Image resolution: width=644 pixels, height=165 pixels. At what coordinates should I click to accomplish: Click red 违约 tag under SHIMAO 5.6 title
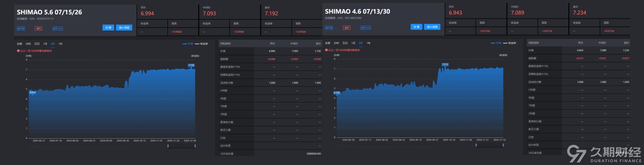39,28
